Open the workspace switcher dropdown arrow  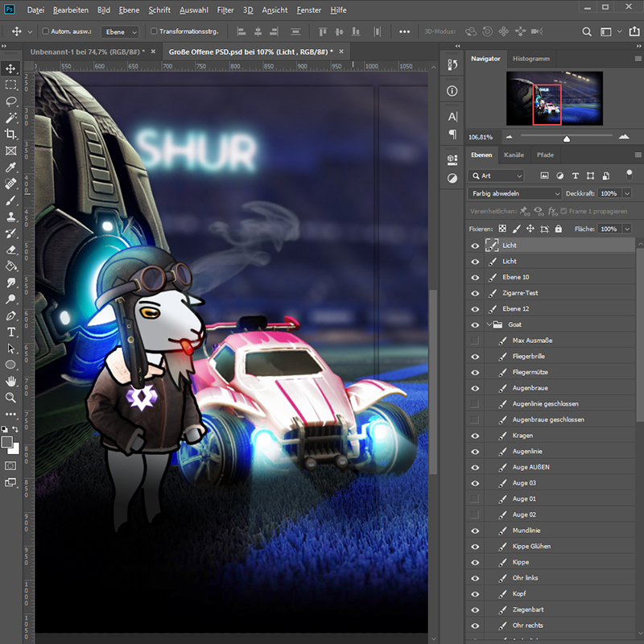619,31
